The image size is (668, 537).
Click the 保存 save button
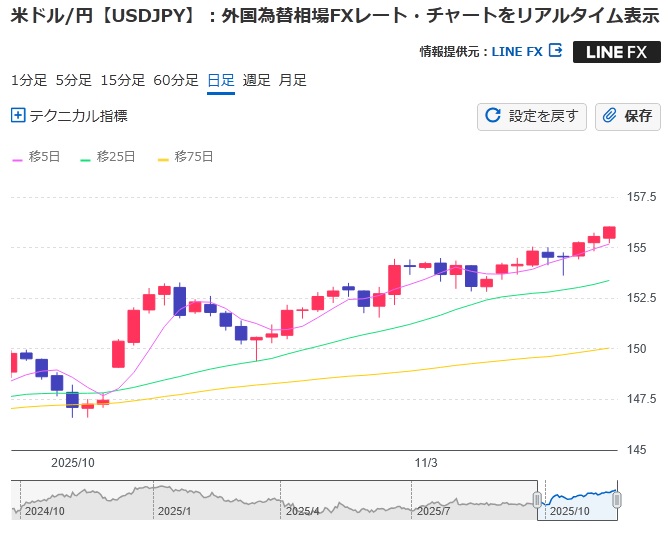click(627, 116)
